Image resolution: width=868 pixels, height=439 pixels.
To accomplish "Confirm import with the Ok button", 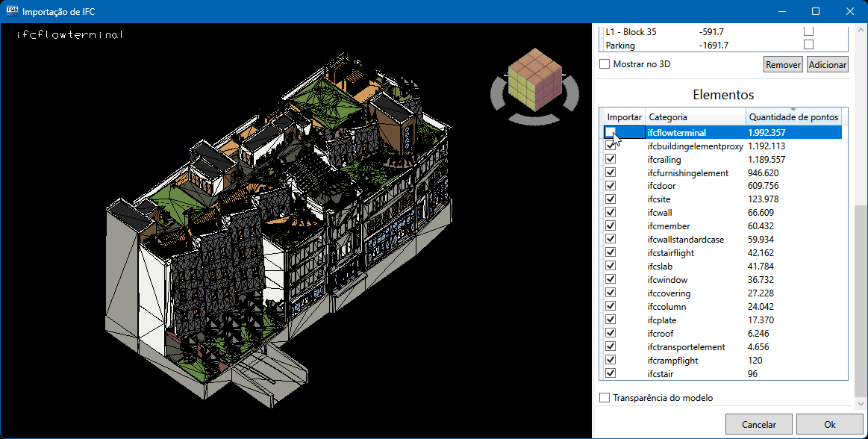I will coord(829,424).
